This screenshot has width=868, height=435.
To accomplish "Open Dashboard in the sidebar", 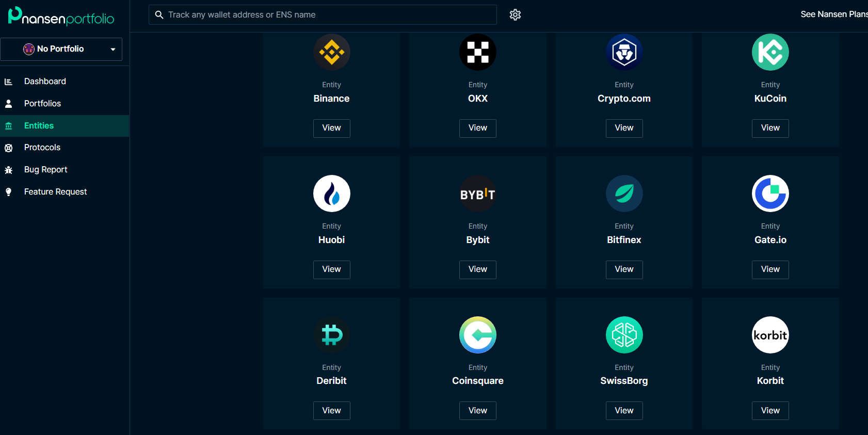I will [x=45, y=82].
